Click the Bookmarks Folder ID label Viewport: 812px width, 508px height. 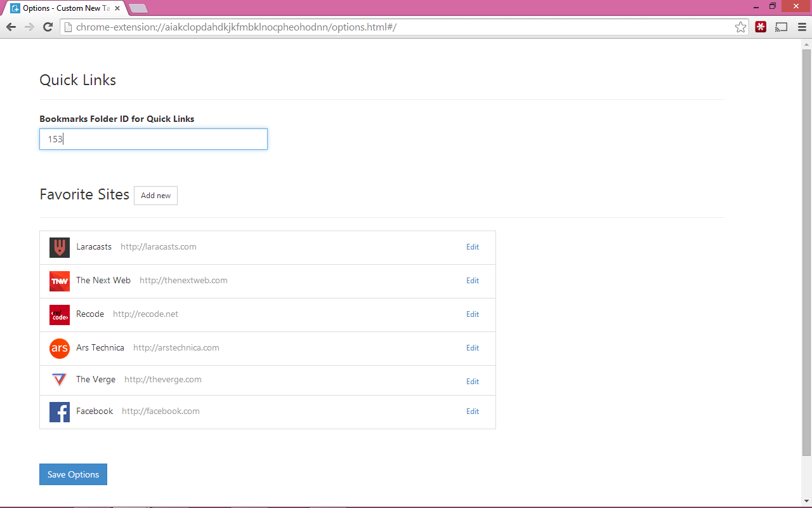(117, 119)
